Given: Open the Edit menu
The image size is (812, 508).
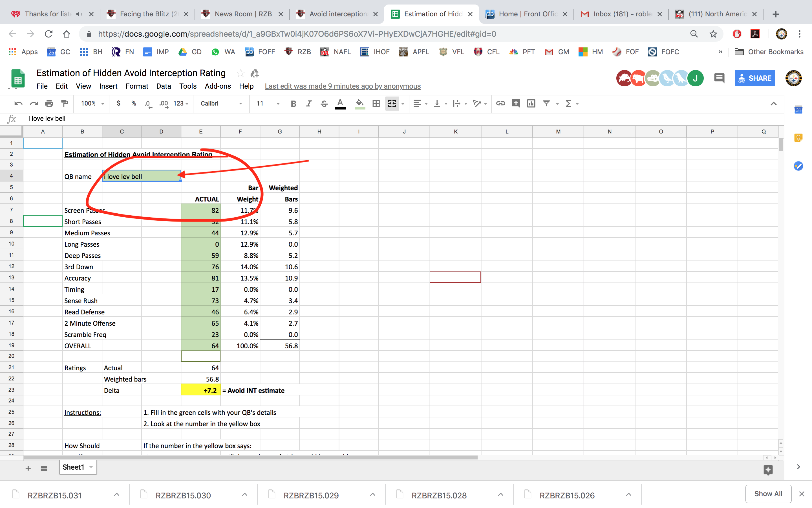Looking at the screenshot, I should click(62, 86).
